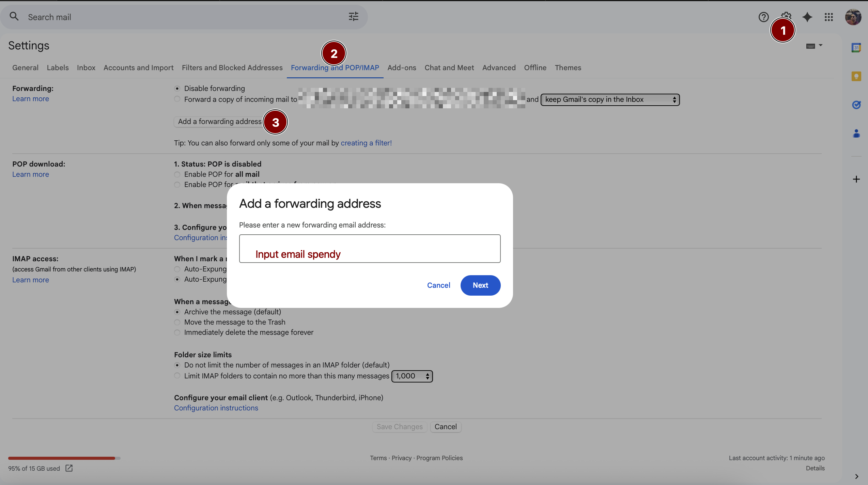Click the Program Policies footer link

pyautogui.click(x=439, y=458)
